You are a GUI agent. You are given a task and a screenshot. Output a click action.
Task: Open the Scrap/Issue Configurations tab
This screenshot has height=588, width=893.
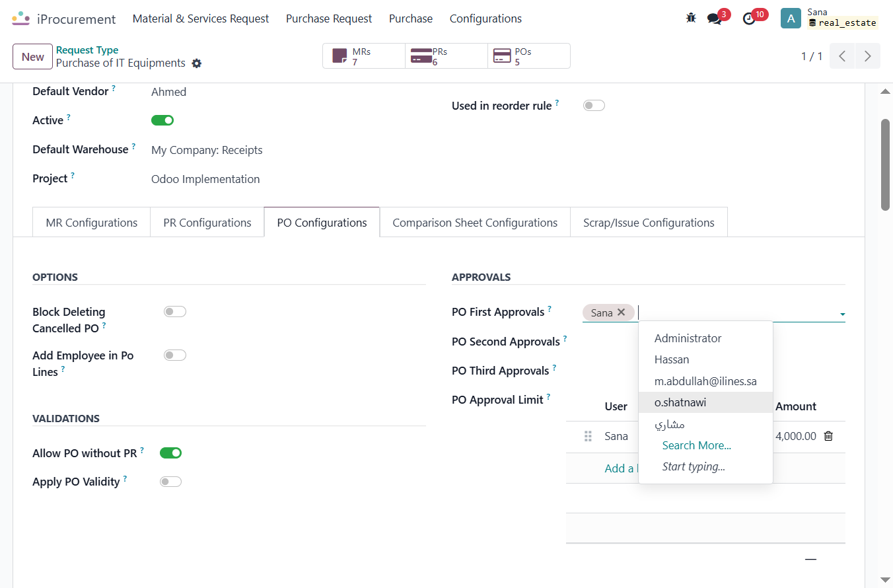(x=649, y=223)
